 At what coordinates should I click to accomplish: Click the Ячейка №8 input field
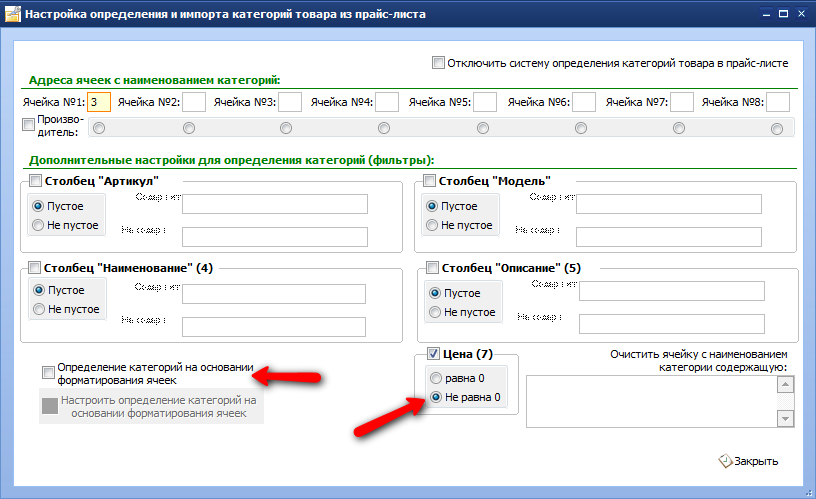[x=778, y=102]
